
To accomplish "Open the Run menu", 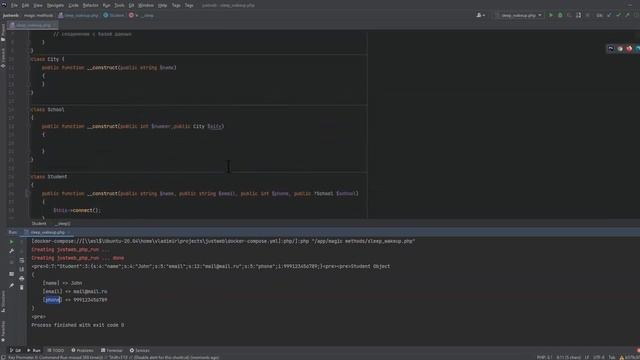I will point(107,5).
